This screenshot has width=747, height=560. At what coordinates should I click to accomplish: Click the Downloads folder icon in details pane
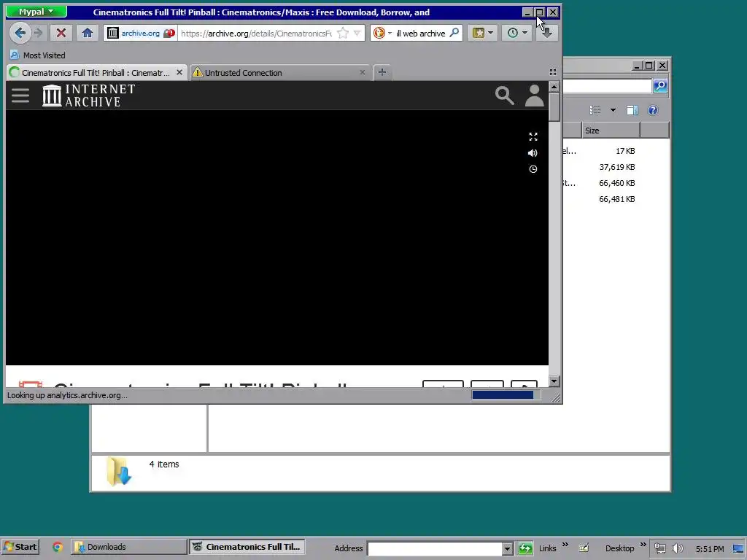point(119,471)
